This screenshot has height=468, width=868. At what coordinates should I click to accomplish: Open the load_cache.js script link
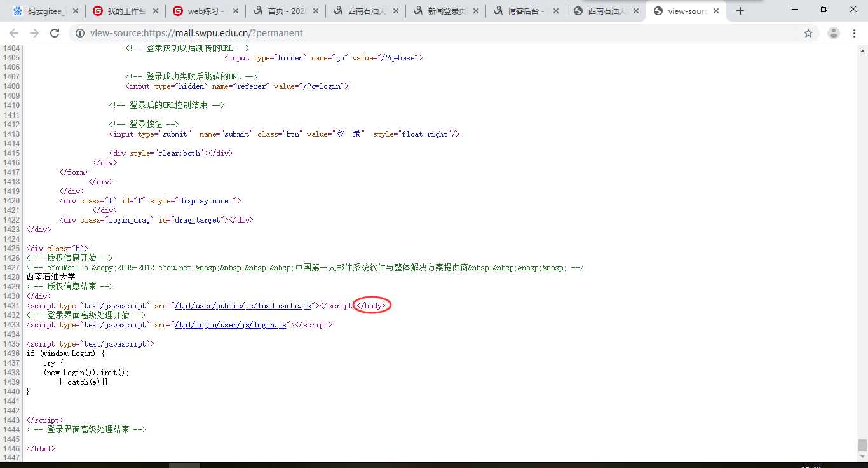[x=243, y=306]
